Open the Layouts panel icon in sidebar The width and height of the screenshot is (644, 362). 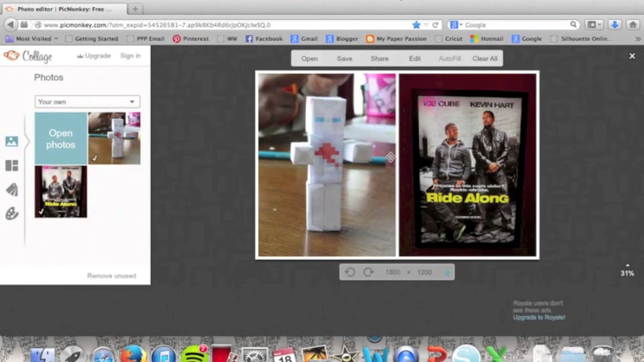[12, 165]
